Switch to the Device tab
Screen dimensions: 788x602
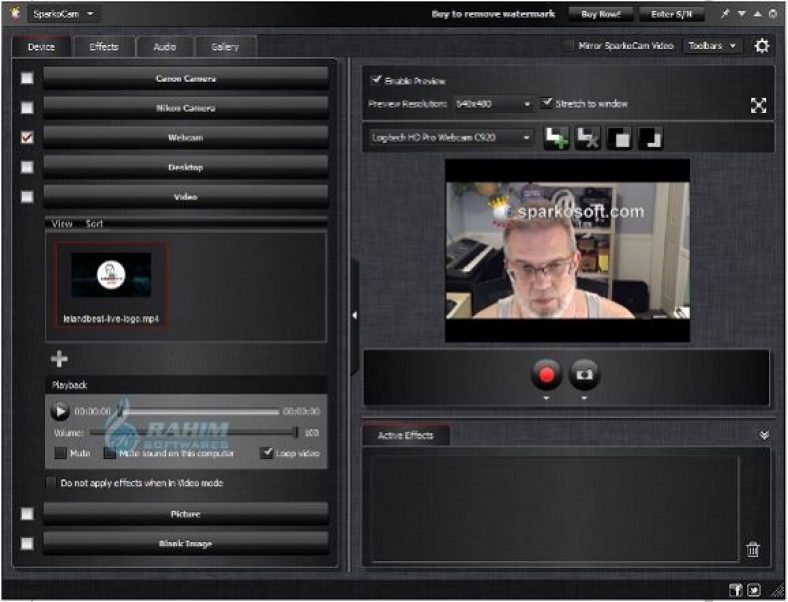point(41,47)
